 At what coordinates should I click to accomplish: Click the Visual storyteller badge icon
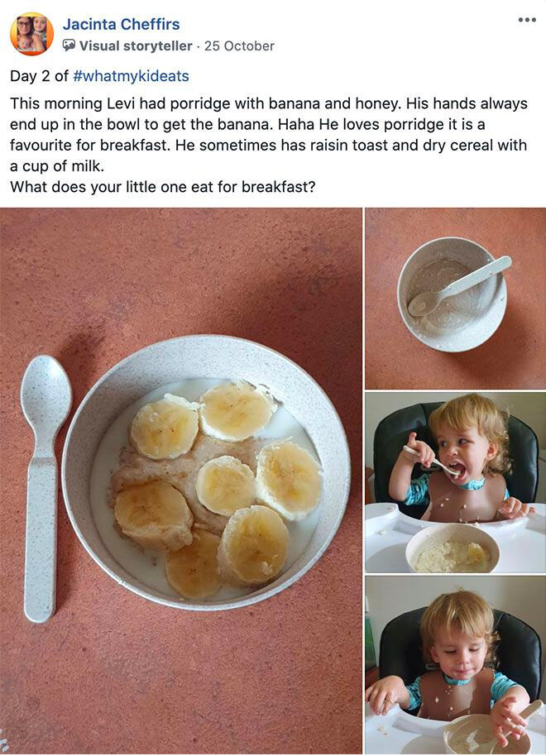tap(69, 45)
